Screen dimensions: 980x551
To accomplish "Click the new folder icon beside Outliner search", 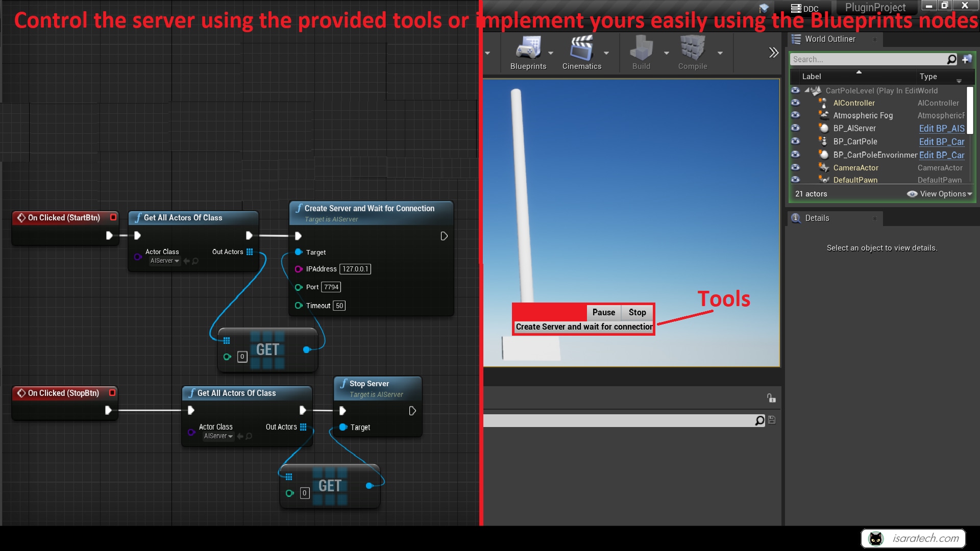I will pos(967,59).
